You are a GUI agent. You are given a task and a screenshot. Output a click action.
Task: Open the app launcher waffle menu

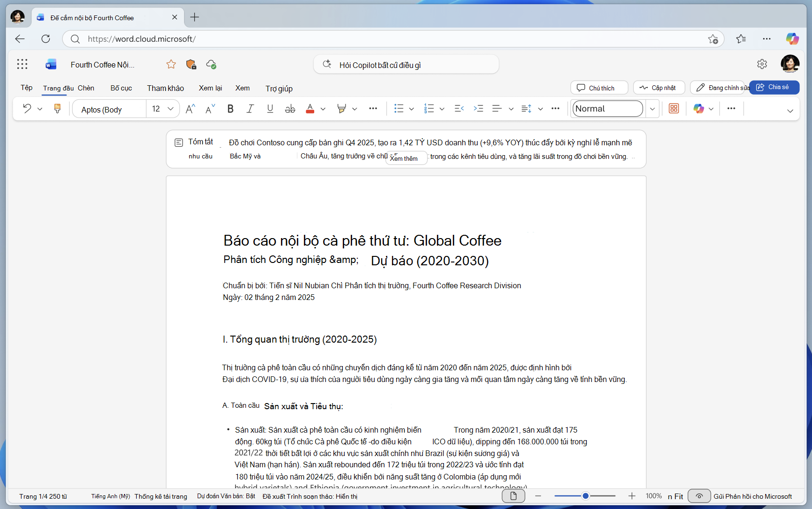click(x=22, y=64)
